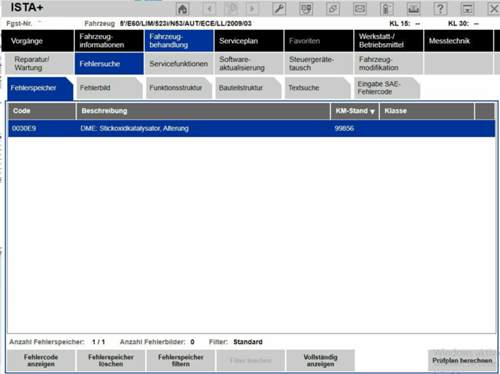Click the print tray icon
Image resolution: width=500 pixels, height=374 pixels.
tap(413, 8)
